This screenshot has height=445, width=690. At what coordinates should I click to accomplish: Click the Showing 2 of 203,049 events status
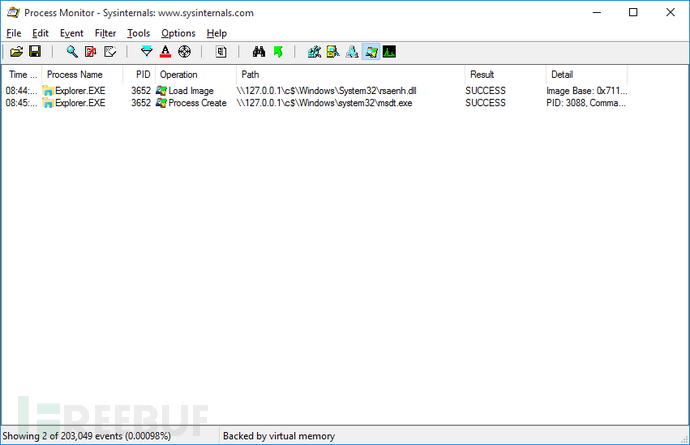pos(87,436)
